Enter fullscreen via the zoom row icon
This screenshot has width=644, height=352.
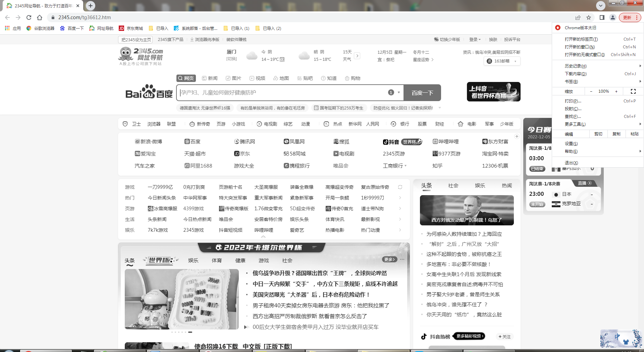tap(633, 91)
